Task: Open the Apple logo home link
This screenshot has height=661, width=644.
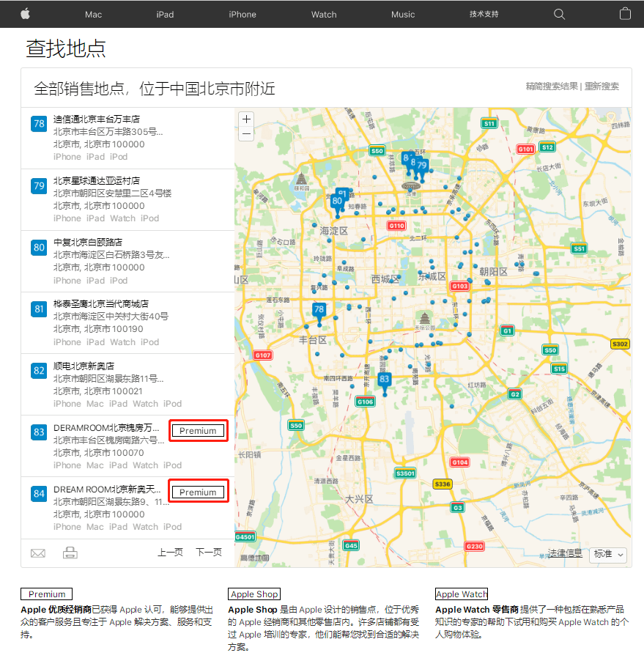Action: tap(26, 14)
